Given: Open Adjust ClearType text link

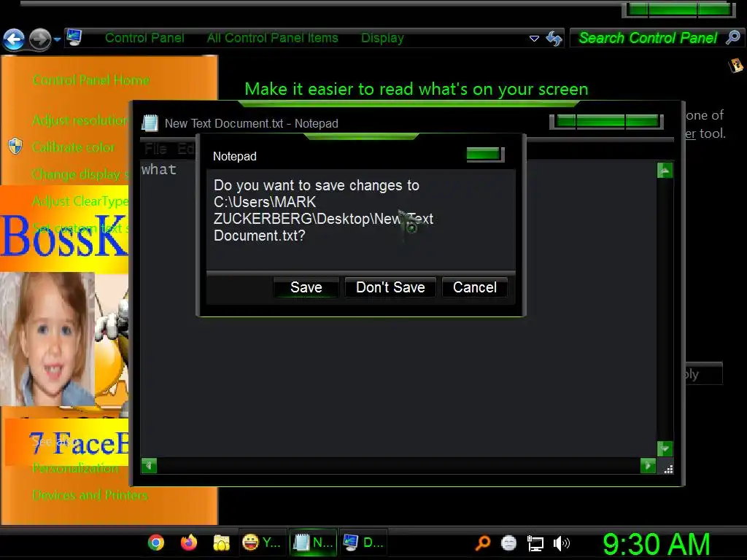Looking at the screenshot, I should (80, 201).
